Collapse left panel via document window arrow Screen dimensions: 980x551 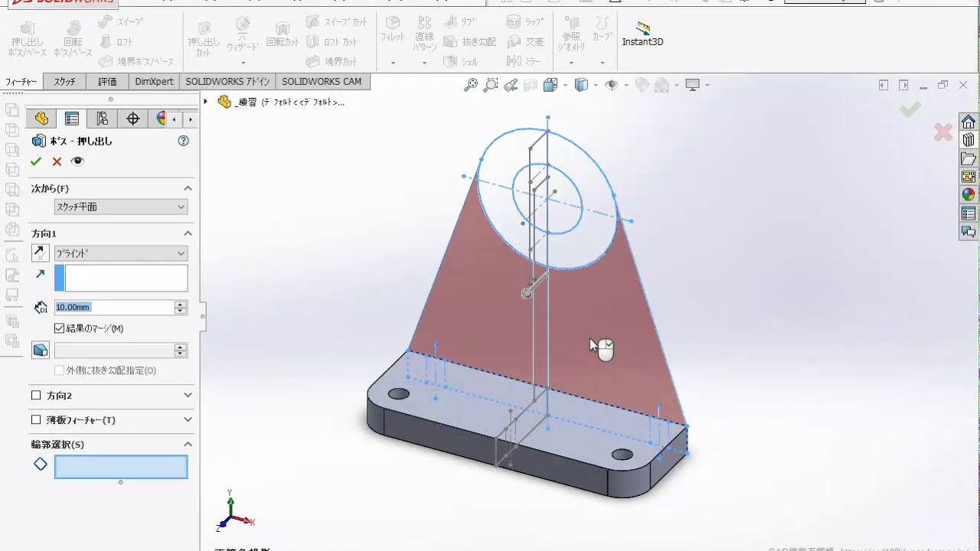click(x=883, y=85)
